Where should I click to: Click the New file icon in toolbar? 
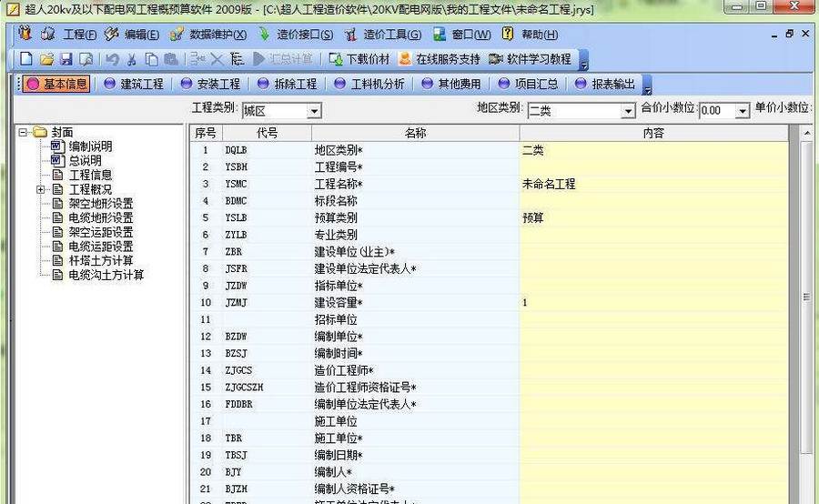coord(26,59)
